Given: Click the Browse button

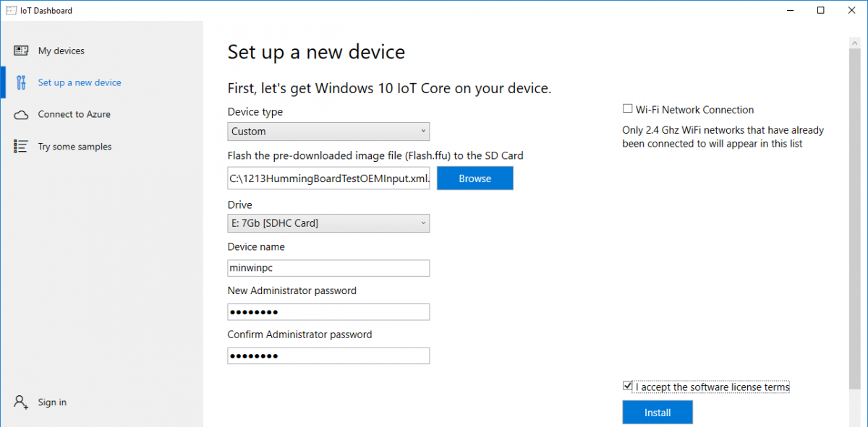Looking at the screenshot, I should coord(475,178).
